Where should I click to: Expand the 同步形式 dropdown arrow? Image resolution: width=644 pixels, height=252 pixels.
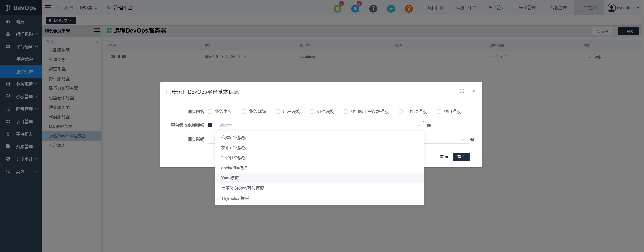[463, 140]
